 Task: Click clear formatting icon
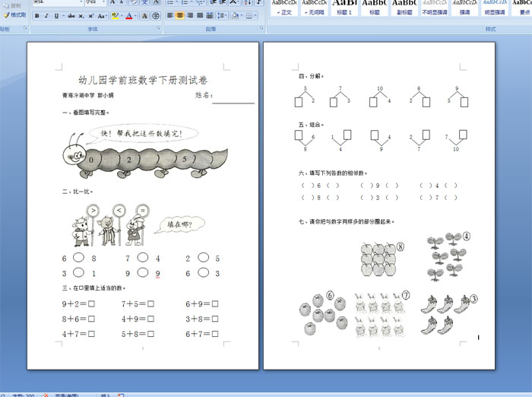click(133, 2)
